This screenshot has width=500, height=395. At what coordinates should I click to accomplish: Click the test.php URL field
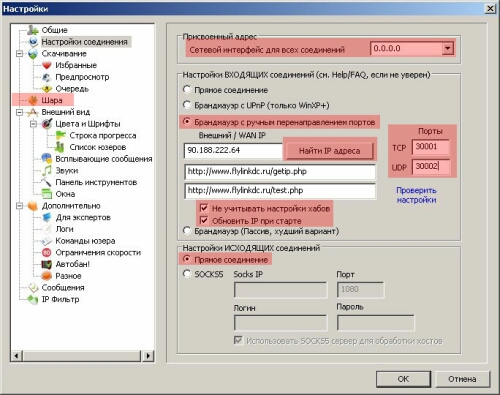click(x=280, y=191)
